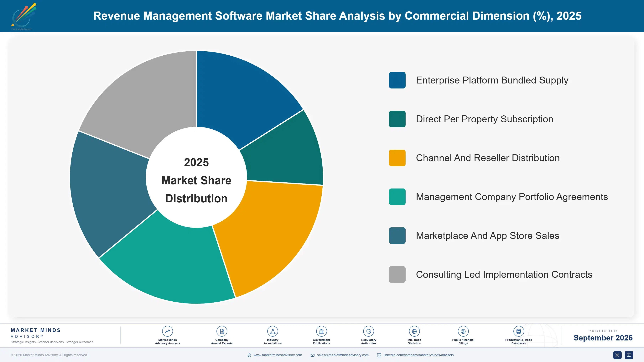Click the Intl. Trade Statistics globe icon
The image size is (644, 362).
[x=414, y=331]
